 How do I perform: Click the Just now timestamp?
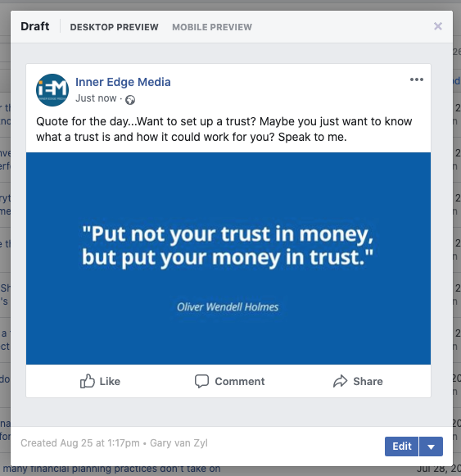(x=96, y=98)
